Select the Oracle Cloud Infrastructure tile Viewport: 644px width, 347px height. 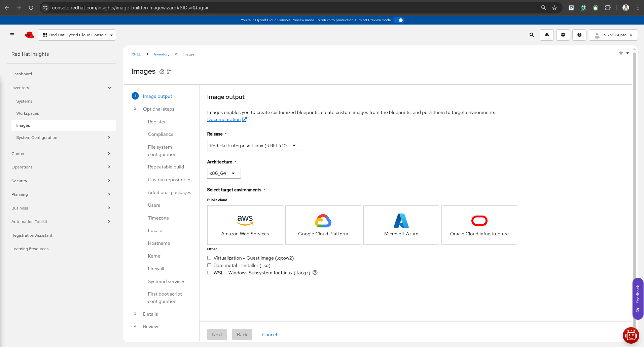pyautogui.click(x=479, y=225)
